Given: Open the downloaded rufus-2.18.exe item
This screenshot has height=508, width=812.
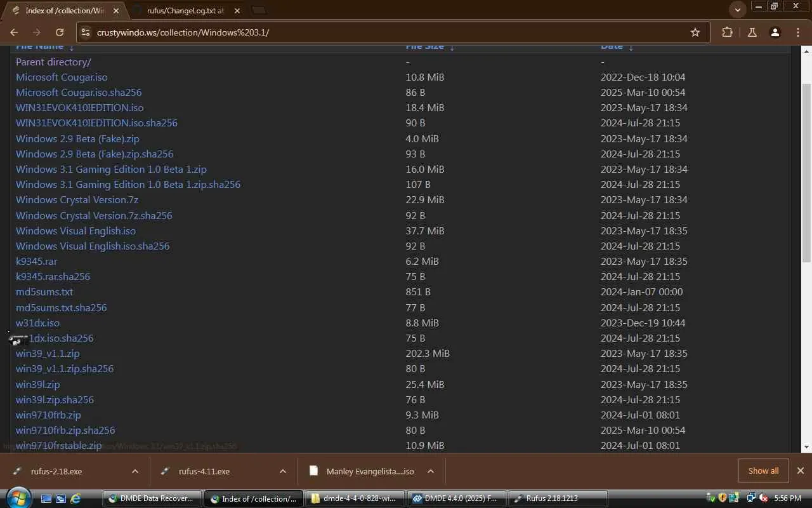Looking at the screenshot, I should coord(56,471).
